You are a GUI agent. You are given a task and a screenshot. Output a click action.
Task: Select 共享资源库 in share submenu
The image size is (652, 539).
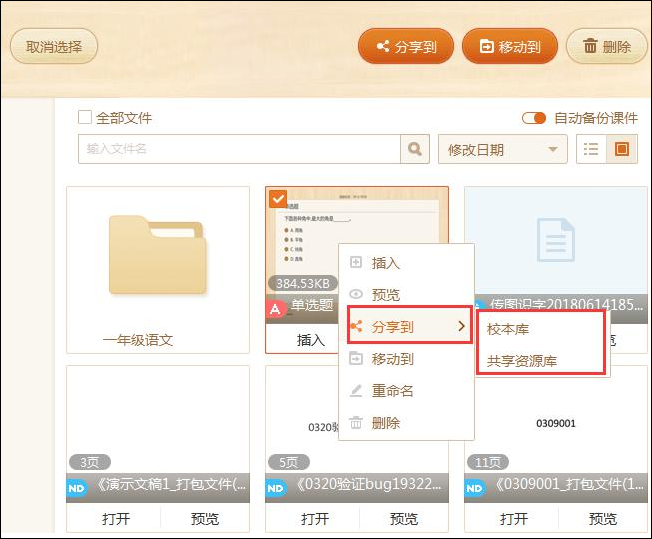click(x=521, y=360)
